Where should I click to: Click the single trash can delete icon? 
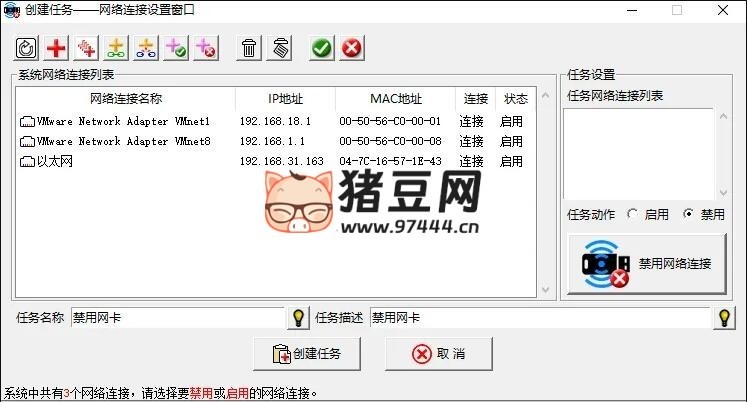tap(250, 47)
